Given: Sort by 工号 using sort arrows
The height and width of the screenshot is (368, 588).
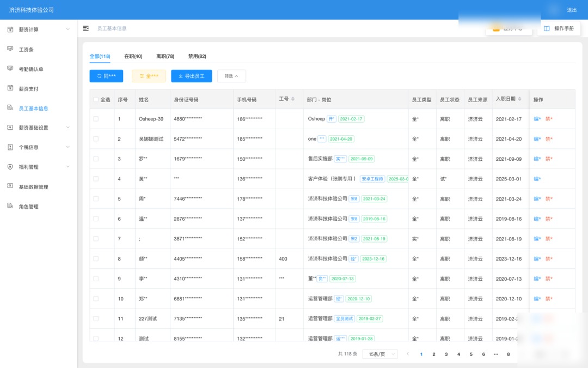Looking at the screenshot, I should click(x=293, y=99).
